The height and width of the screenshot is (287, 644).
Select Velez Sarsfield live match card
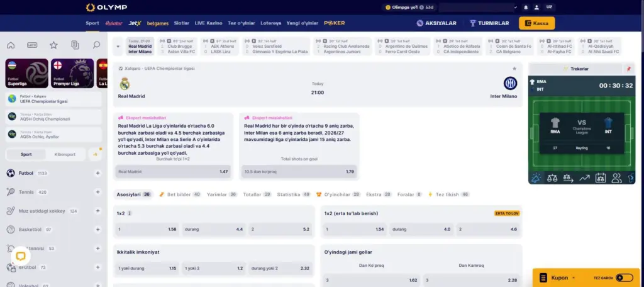click(x=276, y=47)
